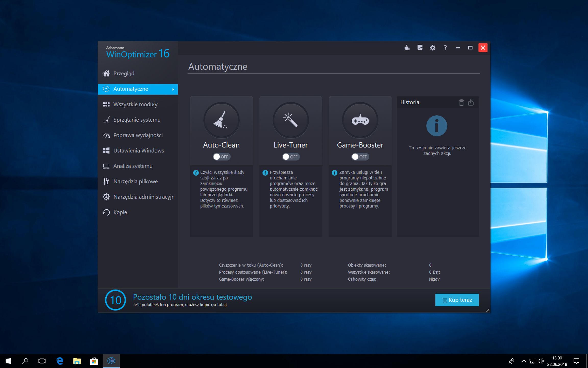Switch on the Game-Booster toggle
Screen dimensions: 588x368
360,157
